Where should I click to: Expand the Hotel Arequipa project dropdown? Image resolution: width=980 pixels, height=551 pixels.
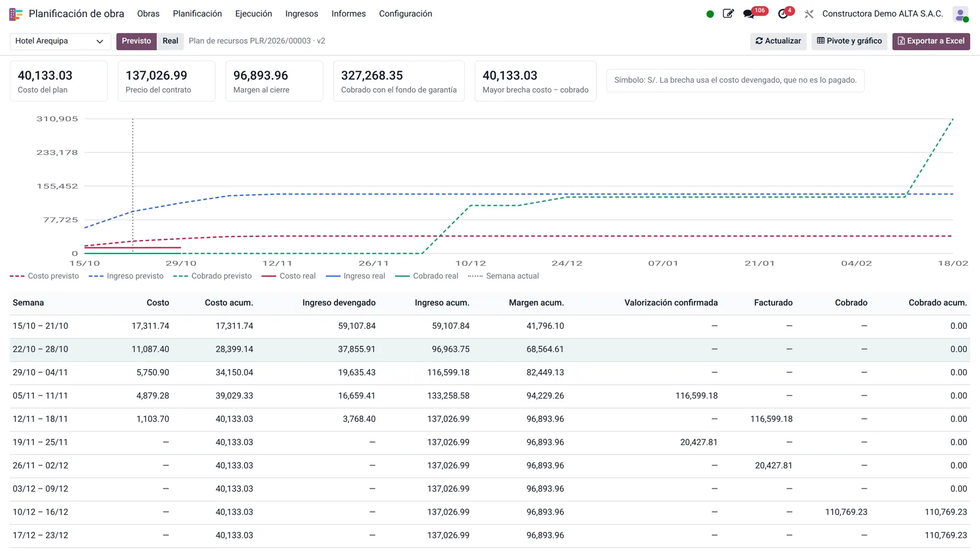(x=60, y=41)
